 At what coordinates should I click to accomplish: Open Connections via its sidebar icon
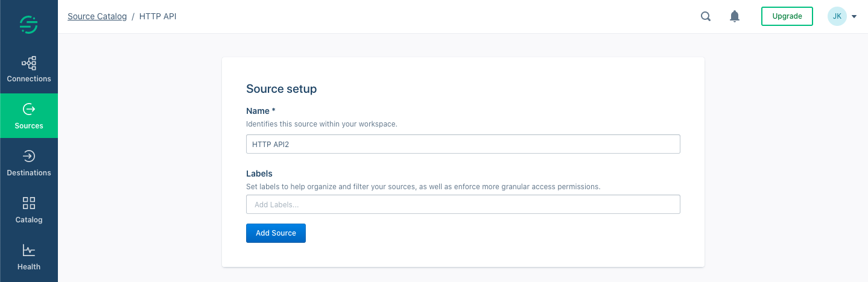click(29, 63)
